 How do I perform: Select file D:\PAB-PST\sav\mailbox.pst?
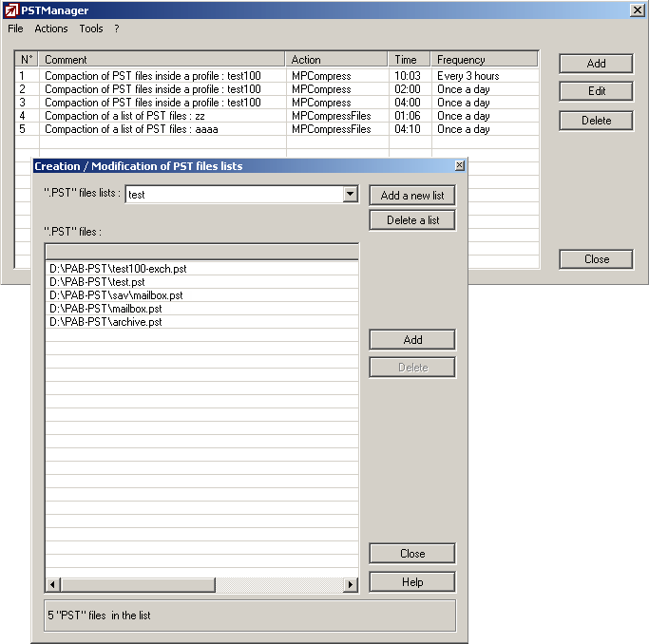(x=201, y=295)
